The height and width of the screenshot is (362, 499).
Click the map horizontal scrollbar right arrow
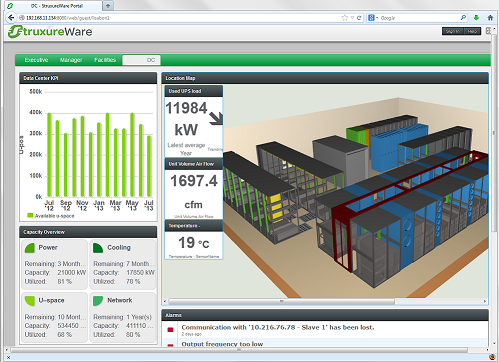485,301
